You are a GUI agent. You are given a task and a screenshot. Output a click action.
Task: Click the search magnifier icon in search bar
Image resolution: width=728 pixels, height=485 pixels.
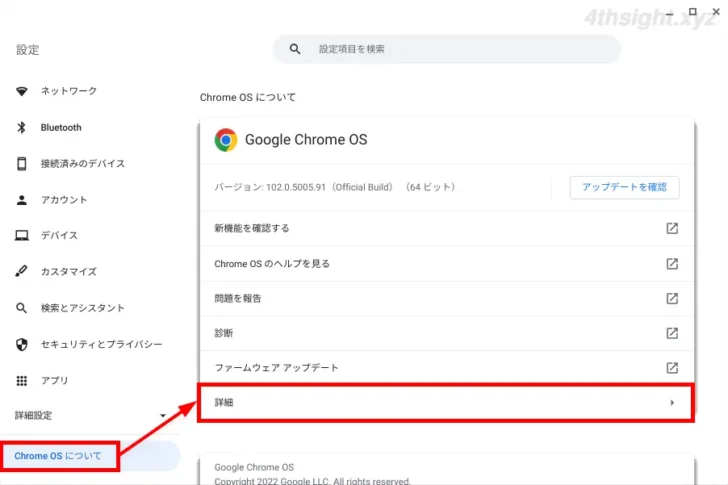click(x=295, y=49)
